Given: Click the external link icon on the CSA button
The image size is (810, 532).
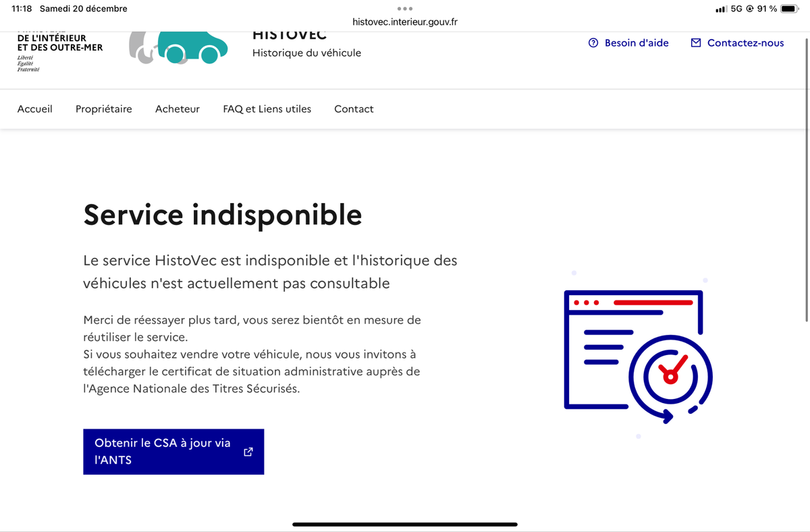Looking at the screenshot, I should click(248, 452).
